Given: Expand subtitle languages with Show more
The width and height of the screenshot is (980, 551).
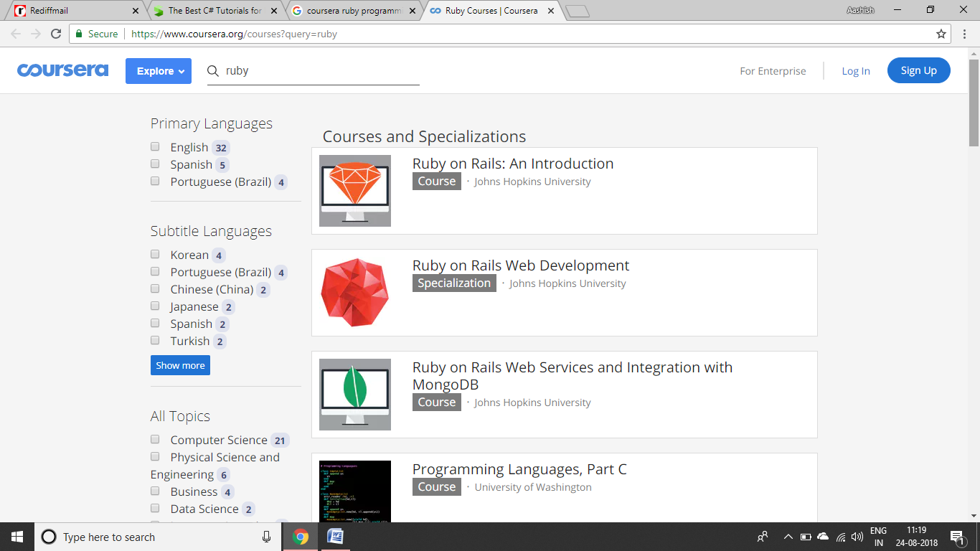Looking at the screenshot, I should coord(180,365).
